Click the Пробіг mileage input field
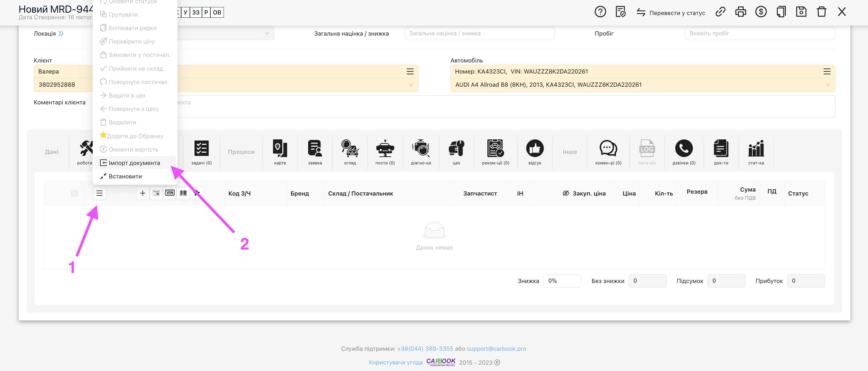The width and height of the screenshot is (868, 371). click(759, 33)
